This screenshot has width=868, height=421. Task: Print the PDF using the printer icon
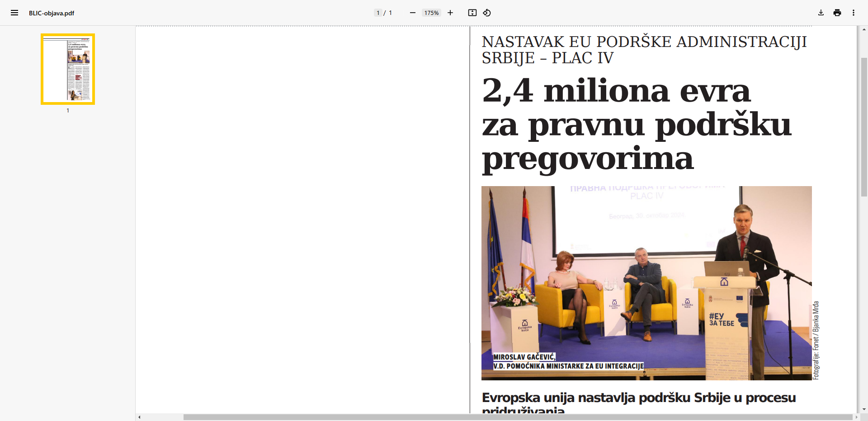837,13
